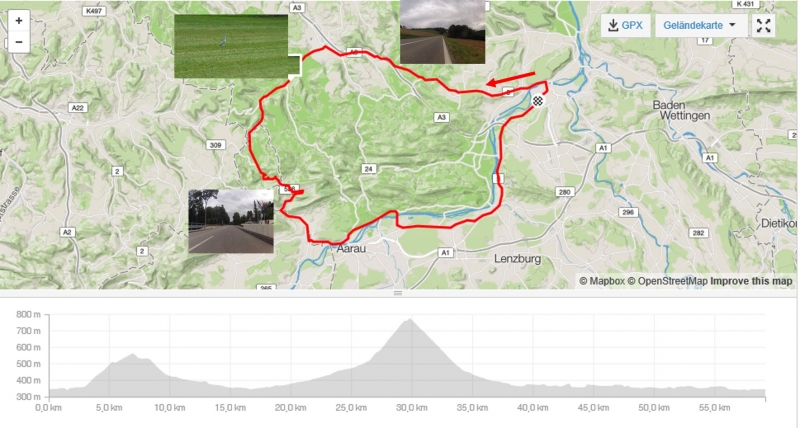
Task: Zoom in with the plus button
Action: (x=19, y=21)
